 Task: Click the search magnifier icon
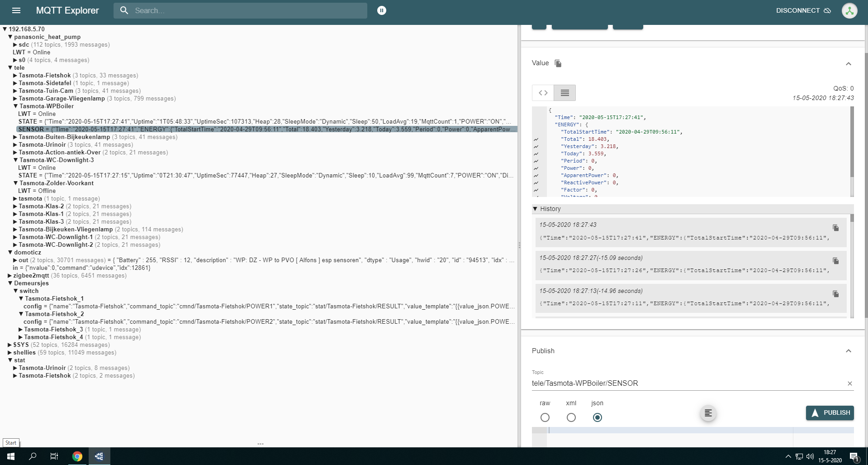click(x=124, y=10)
